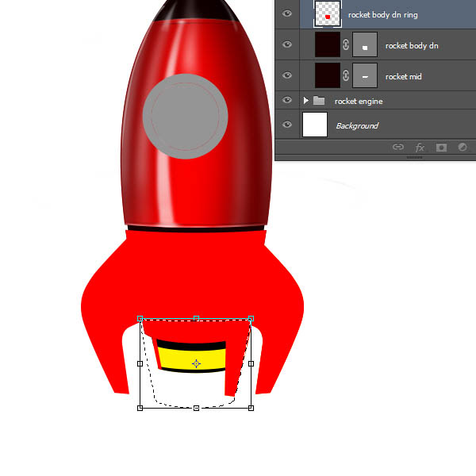Viewport: 476px width, 476px height.
Task: Click the top-center transform handle
Action: pos(196,318)
